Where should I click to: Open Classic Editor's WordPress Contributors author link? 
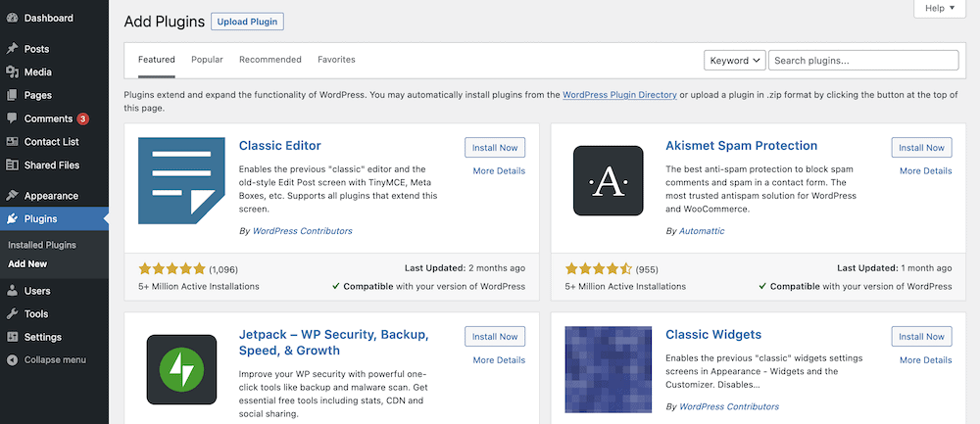303,231
